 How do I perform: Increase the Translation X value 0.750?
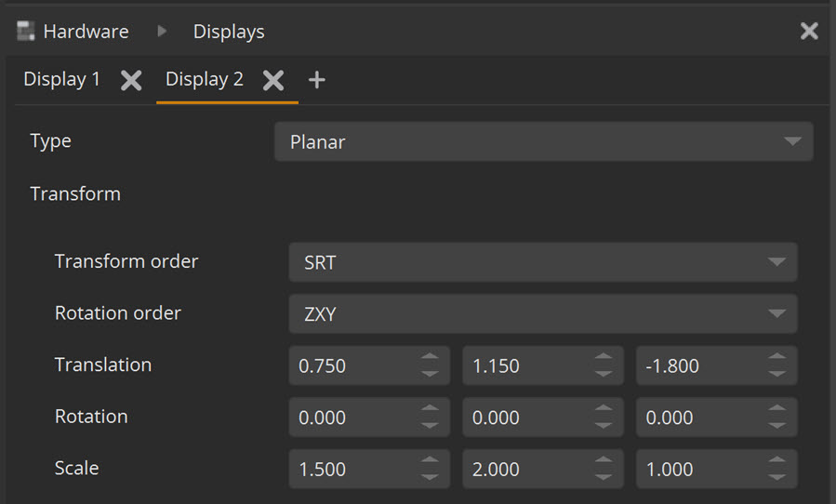pos(430,358)
